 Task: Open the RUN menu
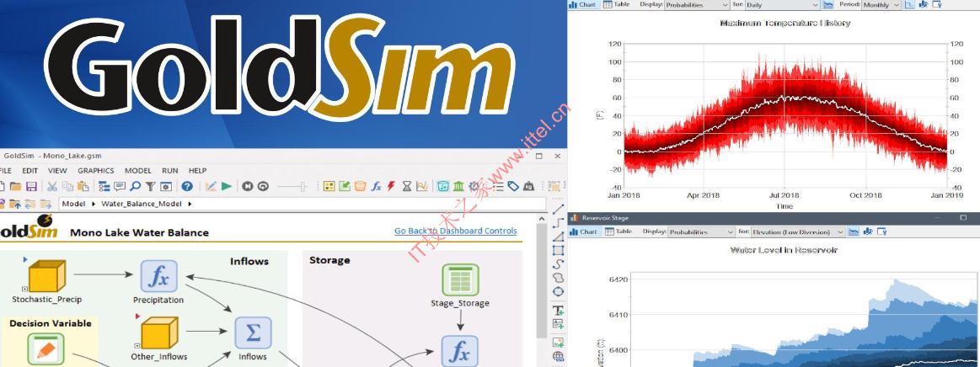click(x=170, y=170)
